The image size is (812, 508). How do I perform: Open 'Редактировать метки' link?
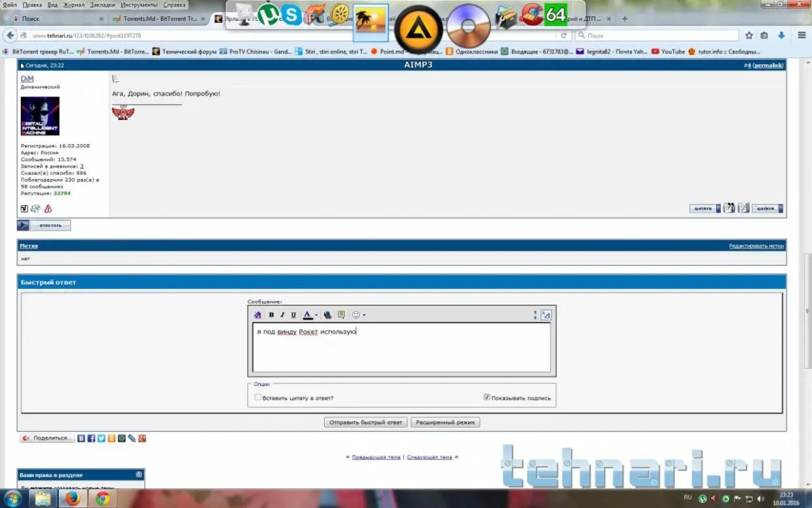pos(756,246)
